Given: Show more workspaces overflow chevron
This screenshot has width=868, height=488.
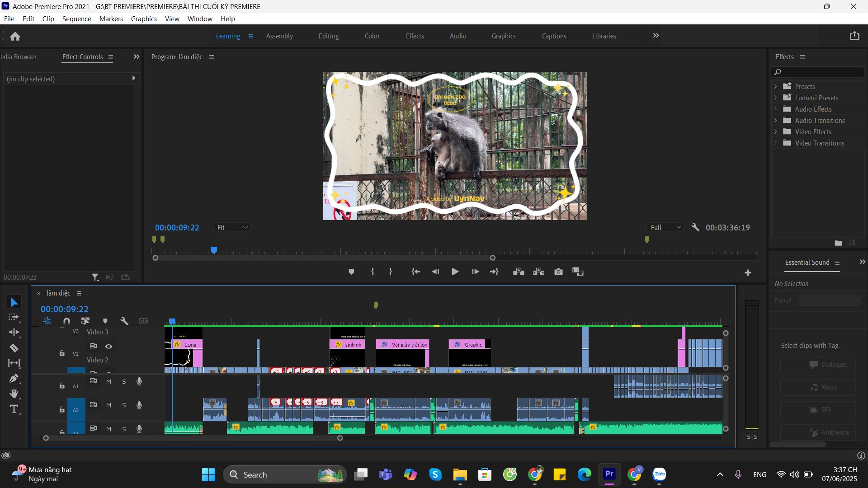Looking at the screenshot, I should tap(656, 36).
